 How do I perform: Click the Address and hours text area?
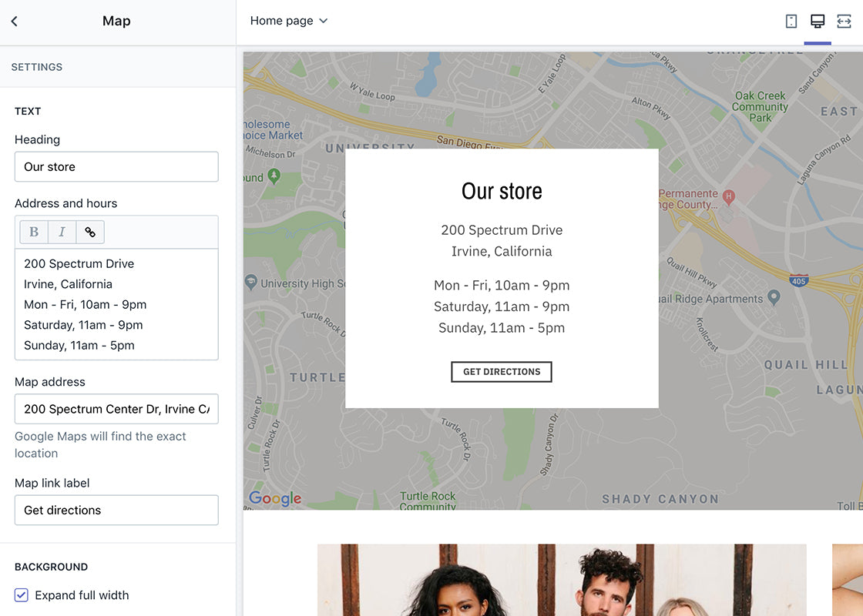116,304
